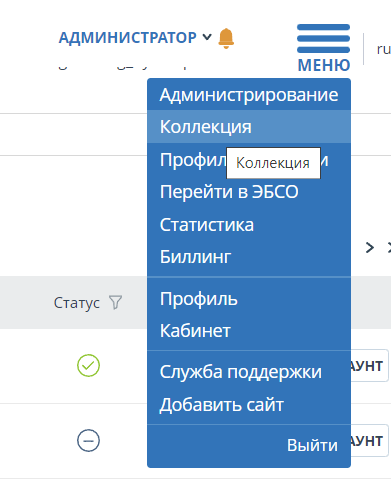Image resolution: width=391 pixels, height=480 pixels.
Task: Open Профиль menu entry
Action: tap(249, 299)
